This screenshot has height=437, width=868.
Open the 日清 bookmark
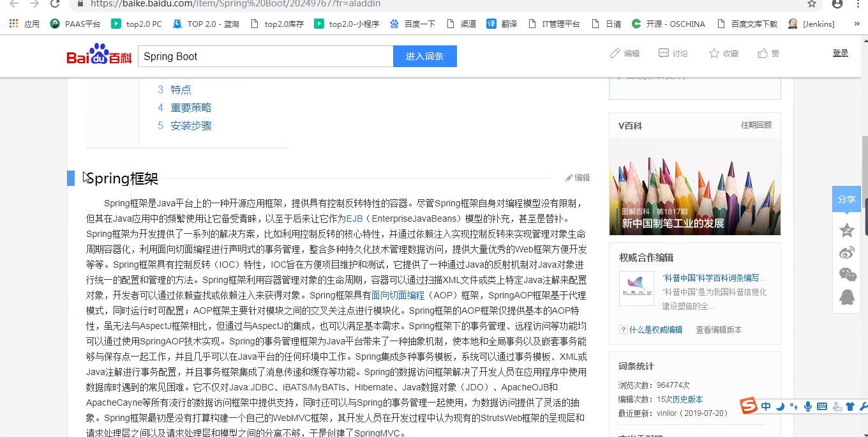click(x=606, y=24)
